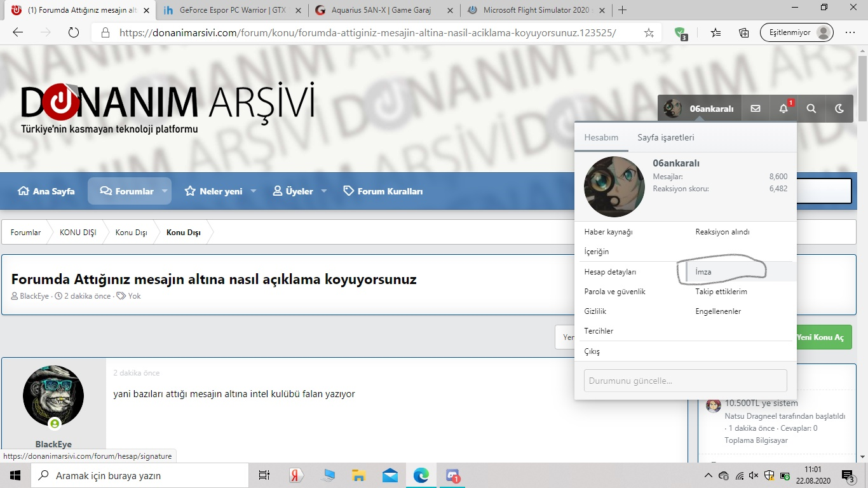Open İçeriğin menu entry

pos(596,252)
